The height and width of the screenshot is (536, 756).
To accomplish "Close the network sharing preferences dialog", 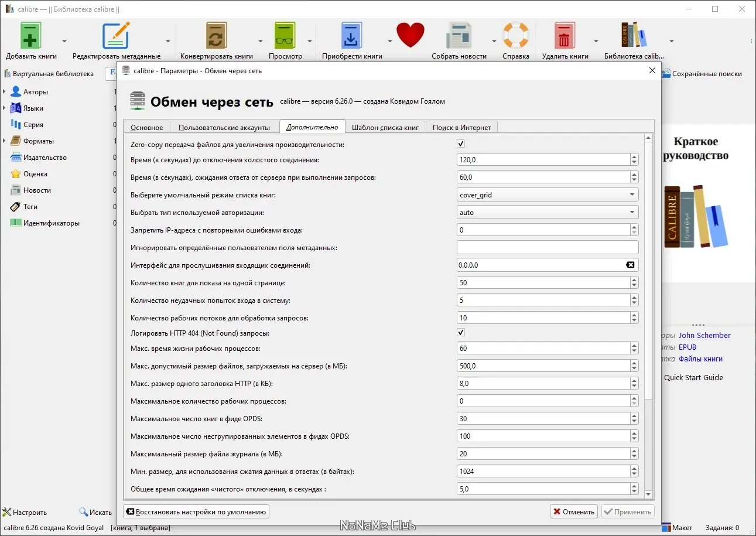I will pyautogui.click(x=652, y=71).
